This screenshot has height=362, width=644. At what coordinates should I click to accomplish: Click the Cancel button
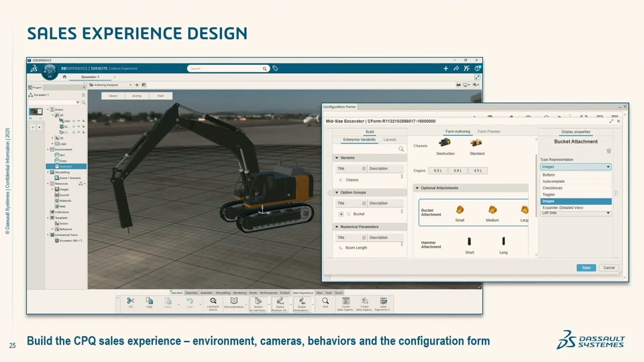pos(608,267)
